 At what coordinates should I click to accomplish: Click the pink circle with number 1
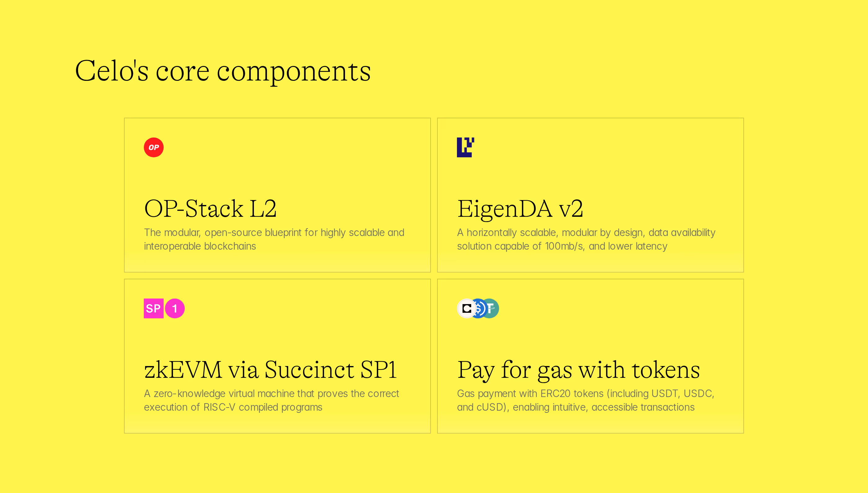pos(175,308)
